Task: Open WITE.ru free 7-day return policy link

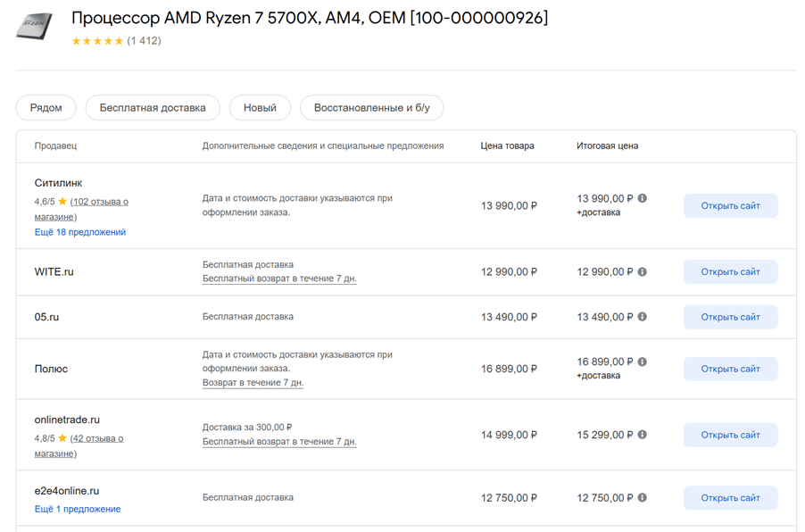Action: coord(279,278)
